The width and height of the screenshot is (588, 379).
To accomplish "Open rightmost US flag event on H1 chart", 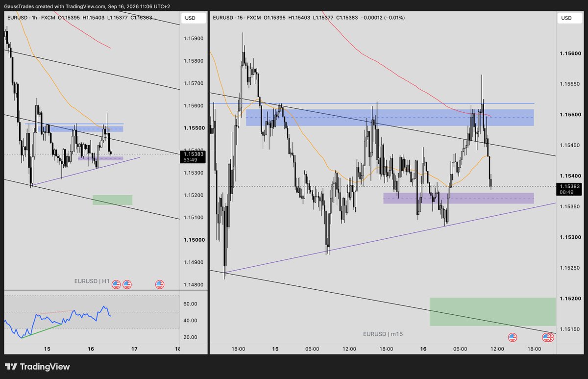I will click(160, 284).
